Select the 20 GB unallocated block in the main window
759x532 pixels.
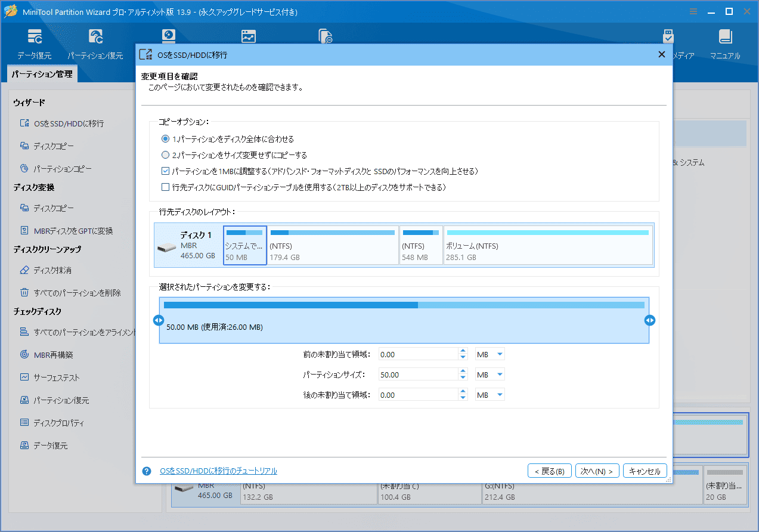pyautogui.click(x=725, y=486)
